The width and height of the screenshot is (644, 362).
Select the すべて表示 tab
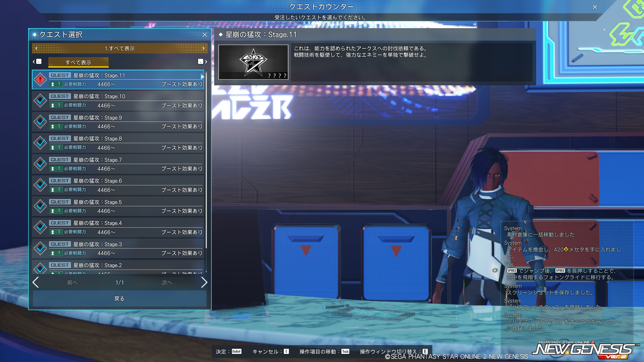(78, 62)
